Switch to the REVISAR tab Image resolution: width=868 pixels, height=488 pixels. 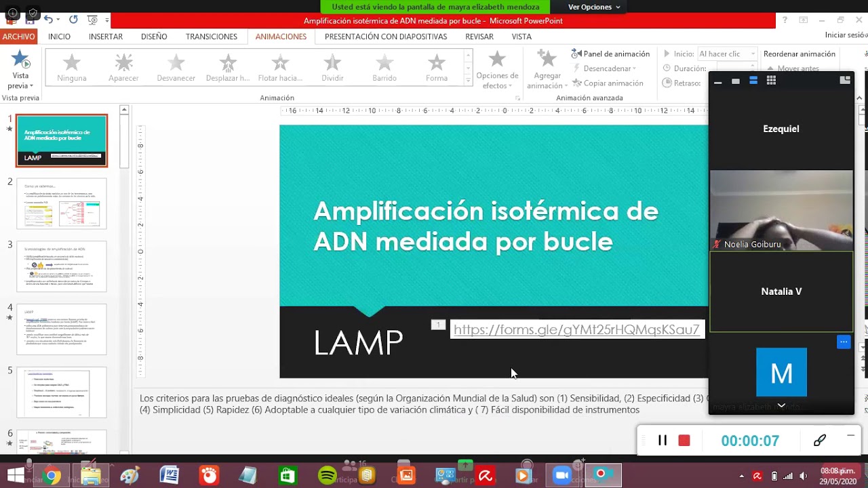(x=479, y=37)
